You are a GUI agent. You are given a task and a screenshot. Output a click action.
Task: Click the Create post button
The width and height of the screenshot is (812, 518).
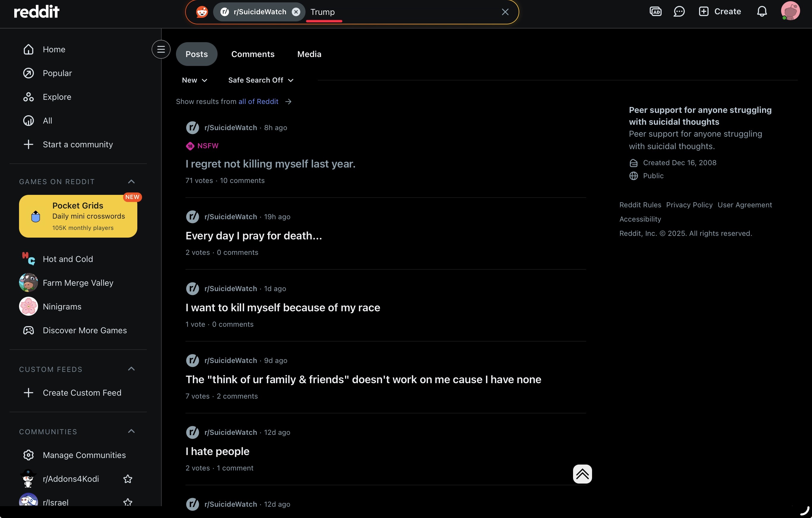720,12
